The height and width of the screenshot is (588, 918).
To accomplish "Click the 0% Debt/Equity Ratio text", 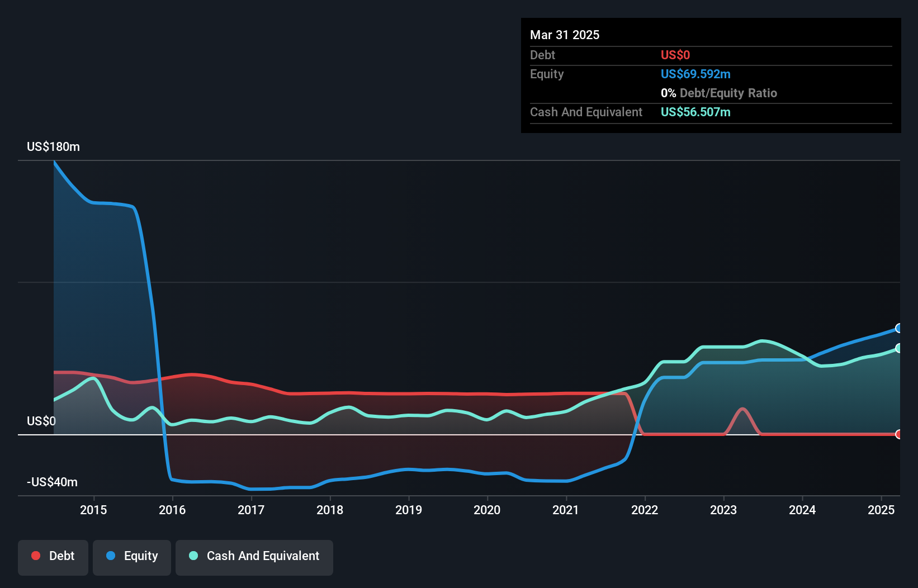I will click(x=719, y=93).
